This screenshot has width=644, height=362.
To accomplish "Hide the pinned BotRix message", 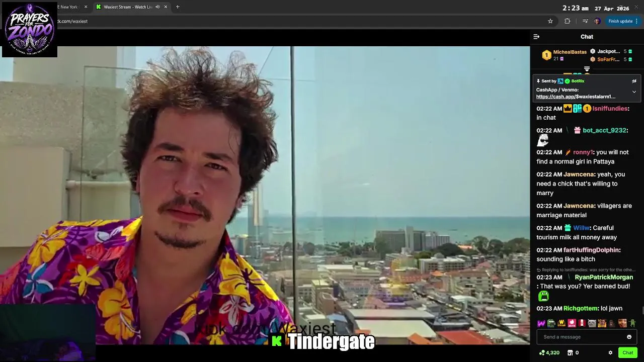I will click(634, 81).
